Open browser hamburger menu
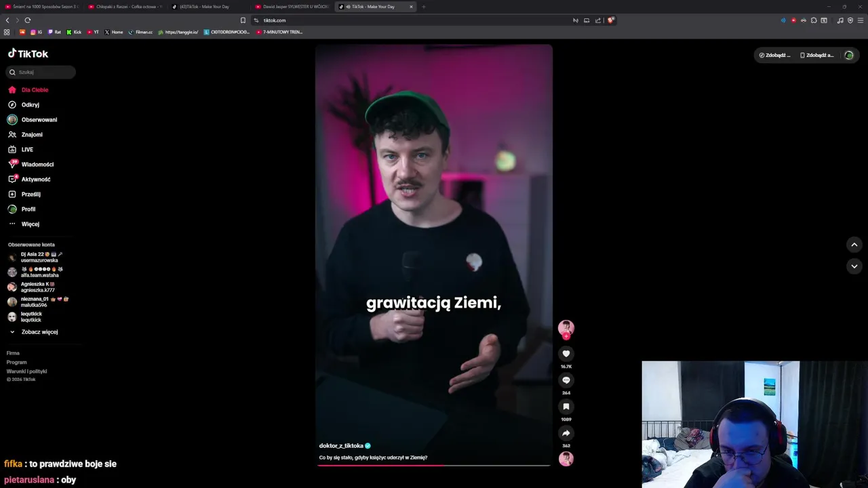 pyautogui.click(x=861, y=20)
